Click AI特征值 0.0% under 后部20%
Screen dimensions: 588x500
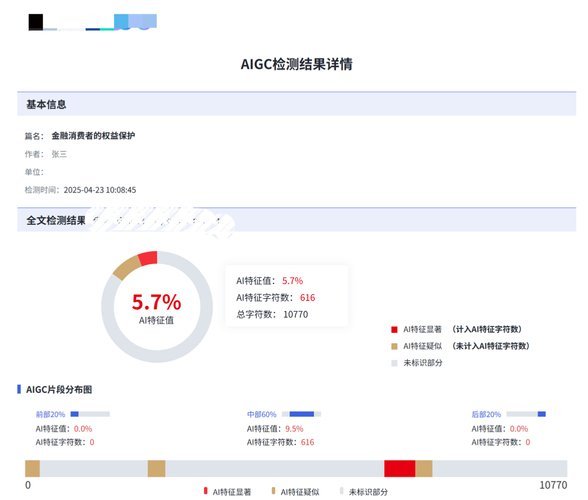click(500, 428)
